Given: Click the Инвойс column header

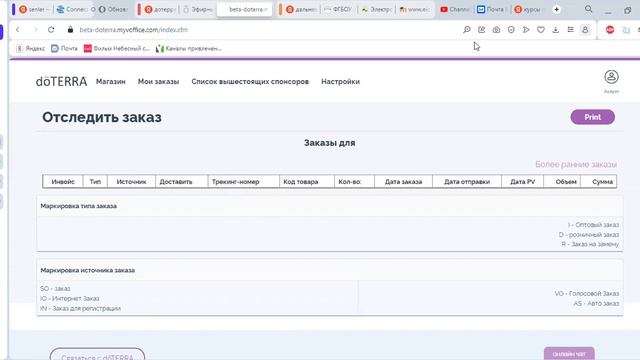Looking at the screenshot, I should click(x=63, y=182).
